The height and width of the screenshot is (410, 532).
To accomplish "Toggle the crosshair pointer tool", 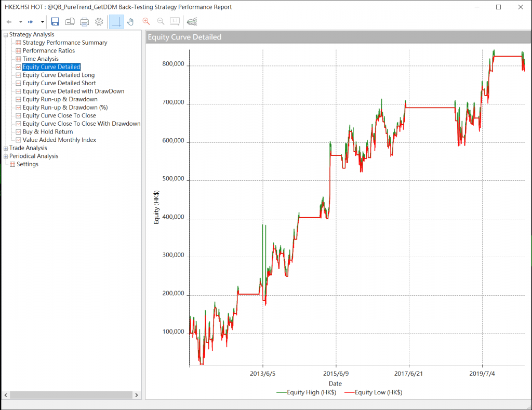I will 116,22.
